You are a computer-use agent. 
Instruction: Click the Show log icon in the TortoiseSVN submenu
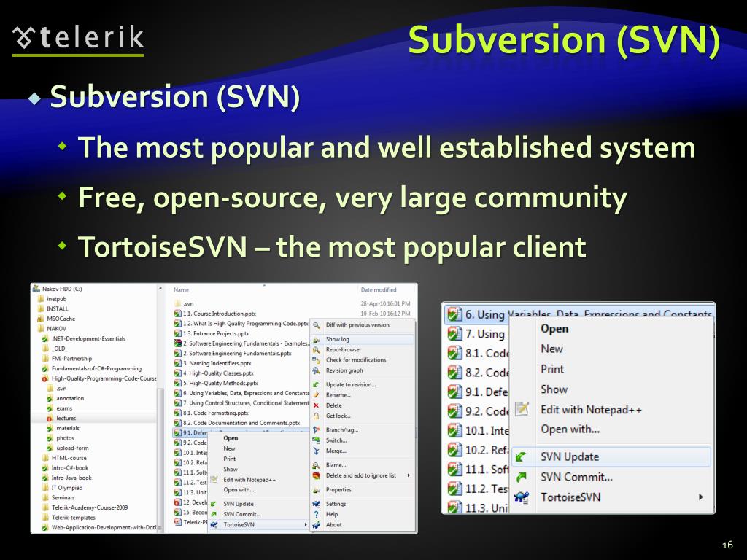tap(317, 340)
